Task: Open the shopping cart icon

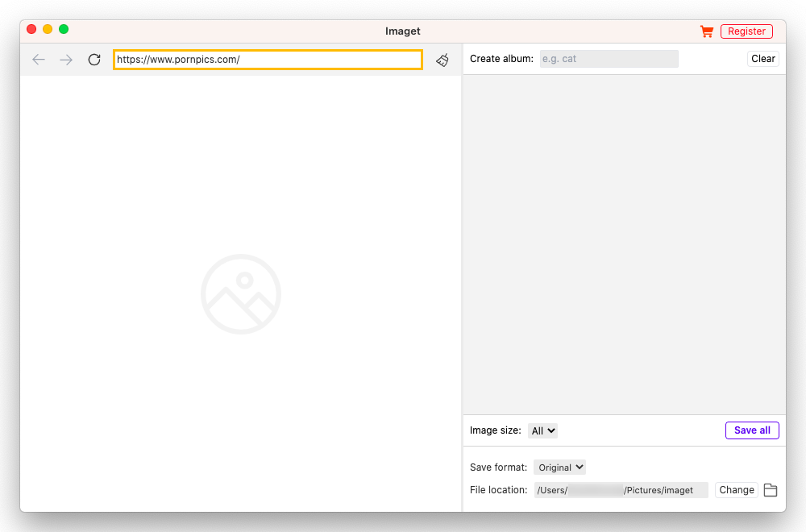Action: point(707,31)
